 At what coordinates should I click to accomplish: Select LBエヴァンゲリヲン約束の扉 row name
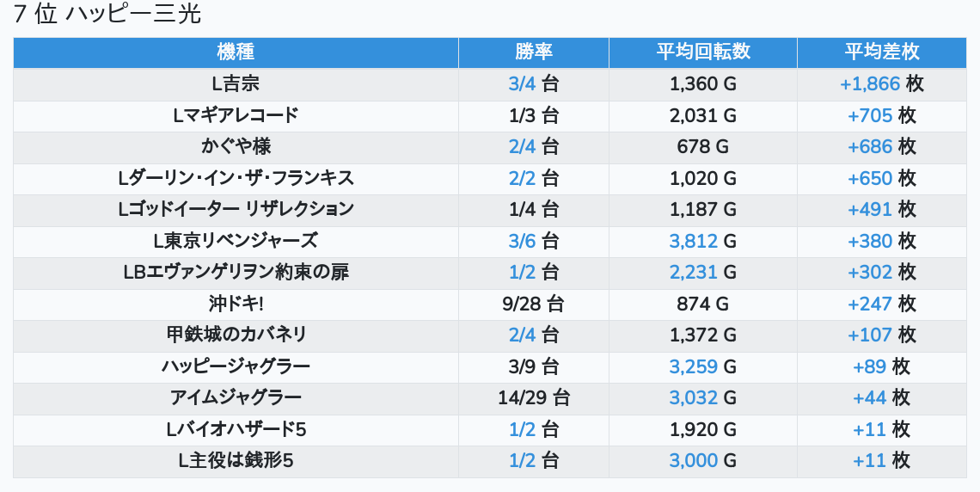(236, 272)
